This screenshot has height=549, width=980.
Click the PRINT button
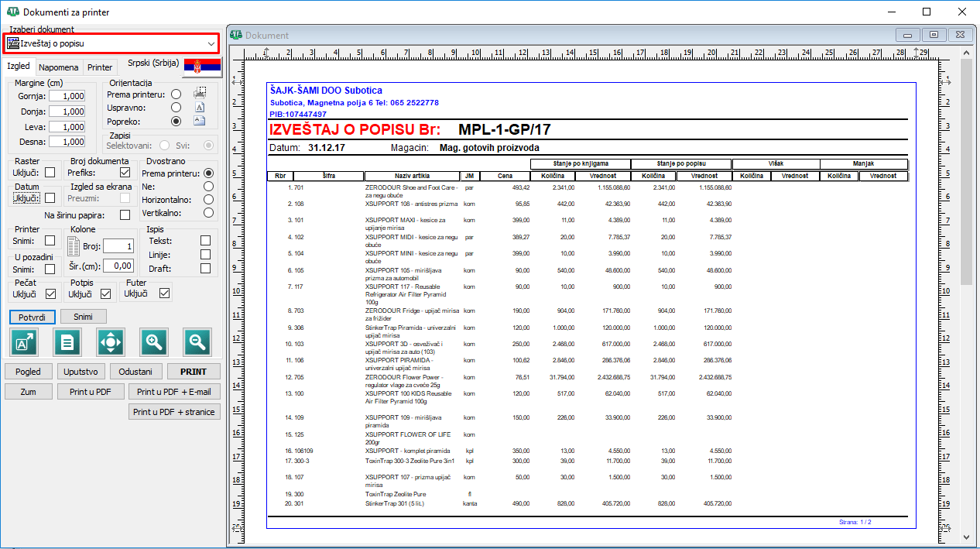(x=194, y=372)
